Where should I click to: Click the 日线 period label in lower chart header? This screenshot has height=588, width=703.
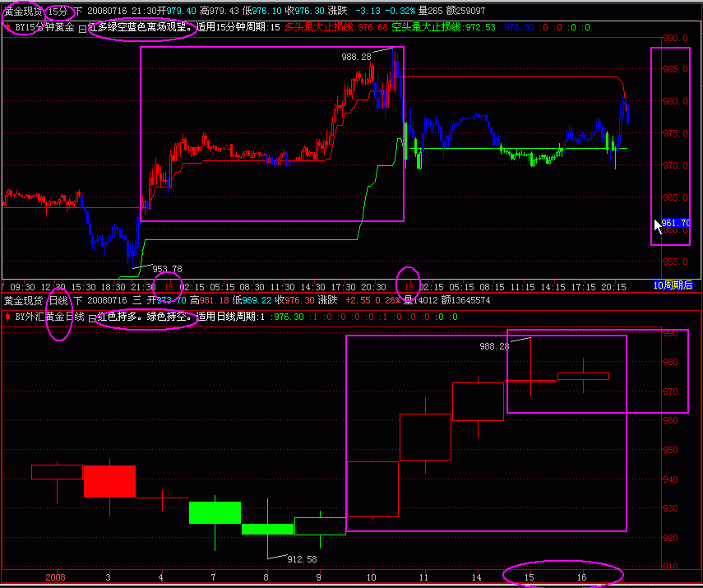58,300
